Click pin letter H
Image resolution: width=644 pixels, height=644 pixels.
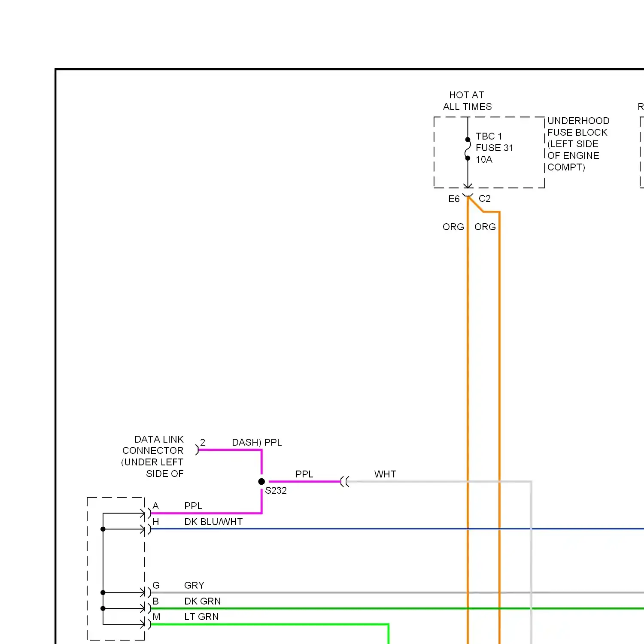click(156, 522)
